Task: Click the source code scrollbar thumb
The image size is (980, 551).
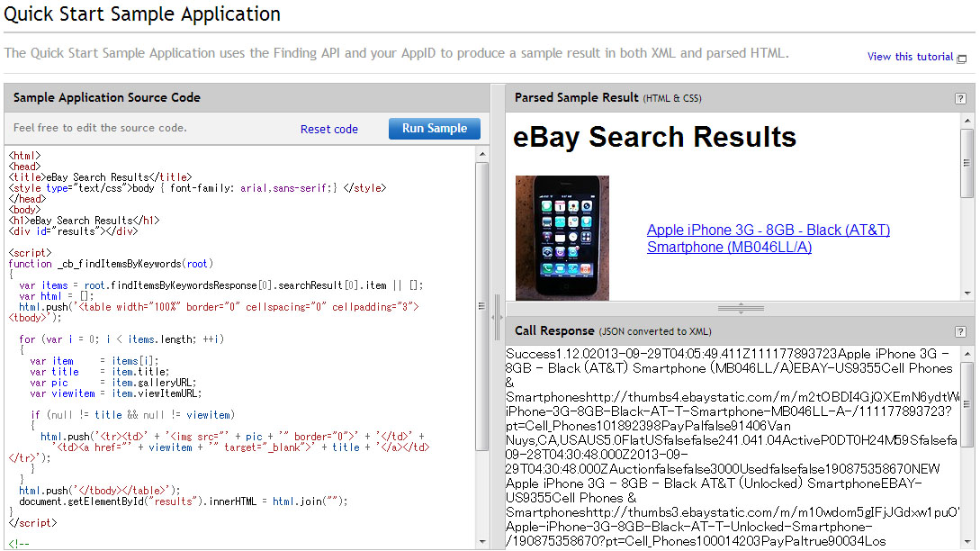Action: [x=481, y=306]
